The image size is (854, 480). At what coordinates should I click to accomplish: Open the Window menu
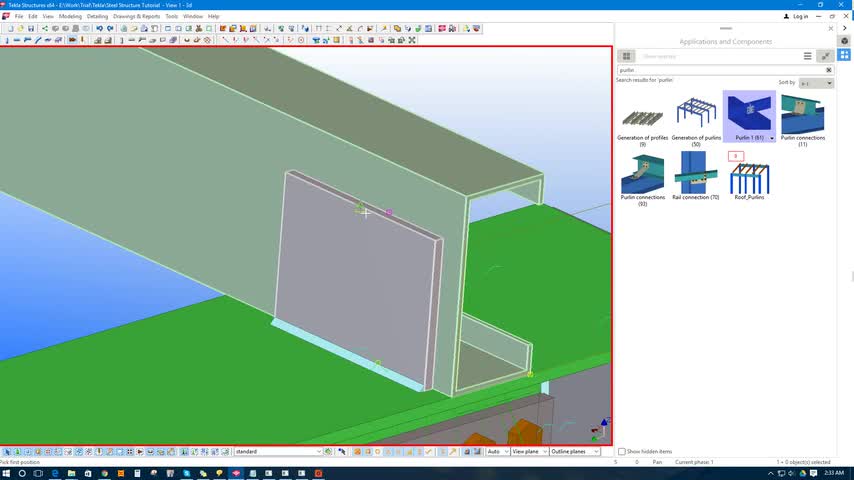coord(193,16)
